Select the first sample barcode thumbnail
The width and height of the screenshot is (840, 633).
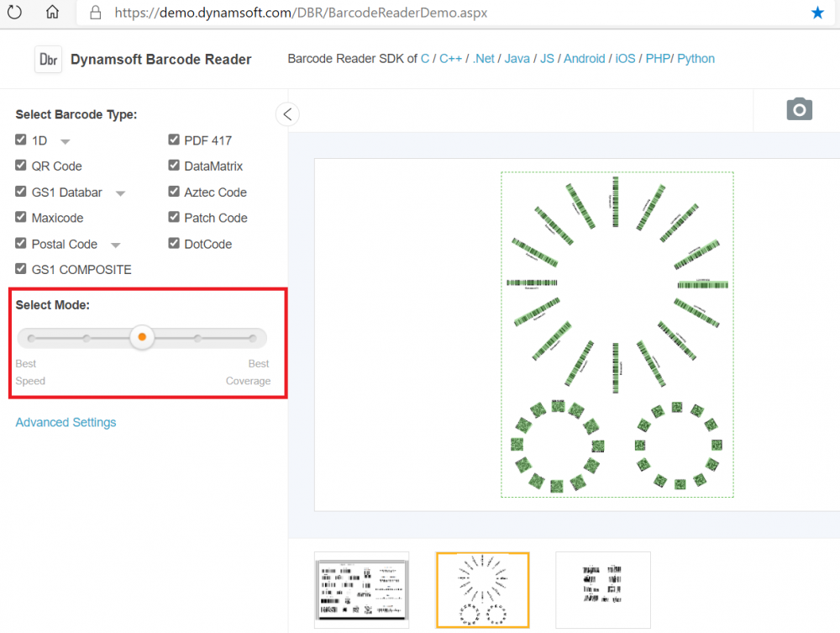click(361, 589)
